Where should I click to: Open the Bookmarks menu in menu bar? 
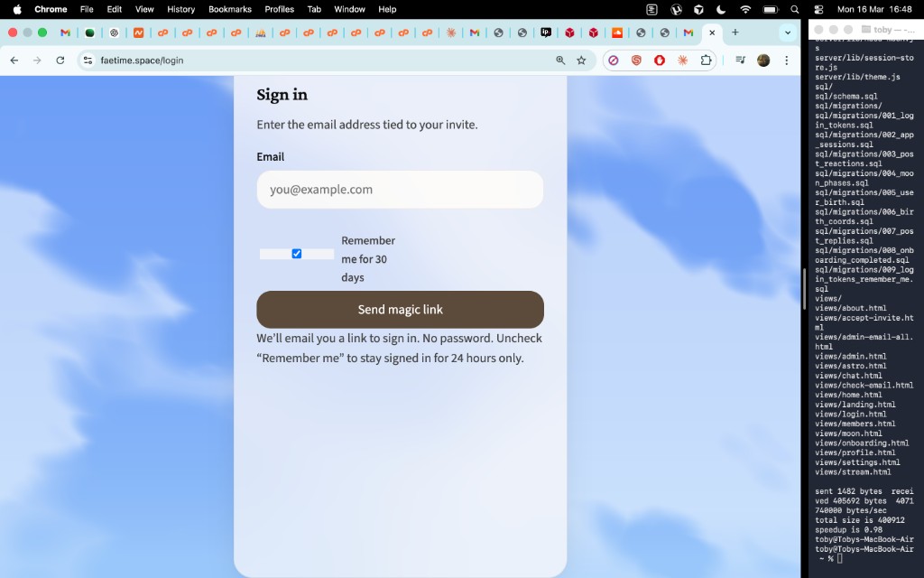click(x=230, y=9)
